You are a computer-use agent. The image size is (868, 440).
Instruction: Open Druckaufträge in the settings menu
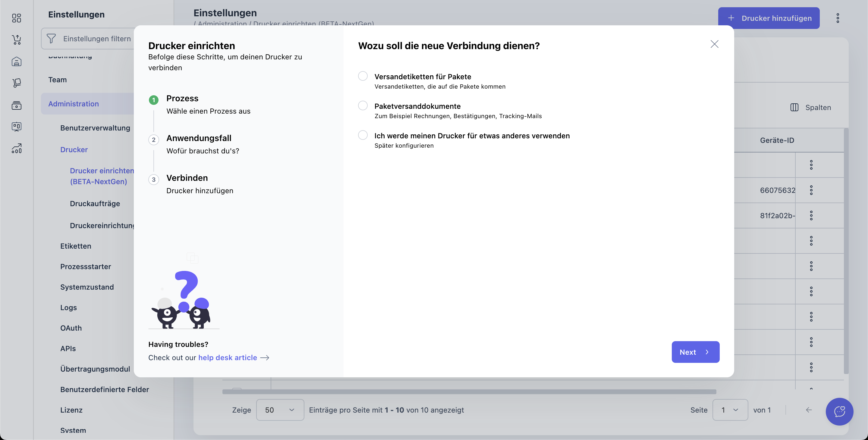[95, 203]
